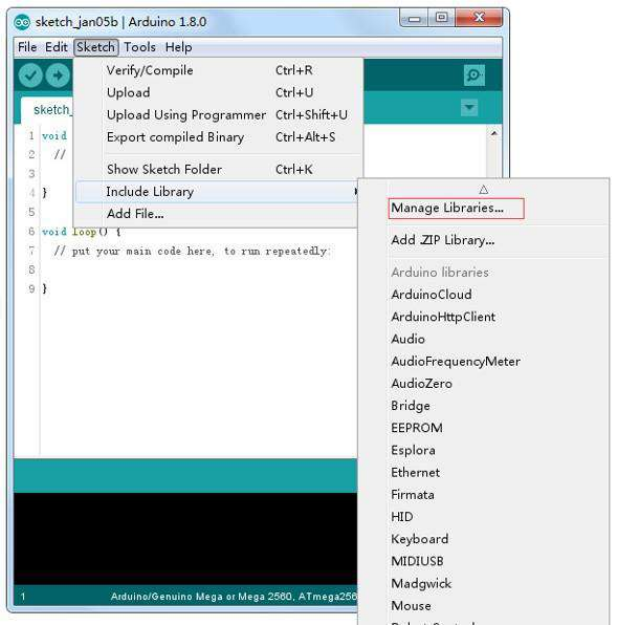The width and height of the screenshot is (617, 625).
Task: Open the File menu
Action: [x=27, y=47]
